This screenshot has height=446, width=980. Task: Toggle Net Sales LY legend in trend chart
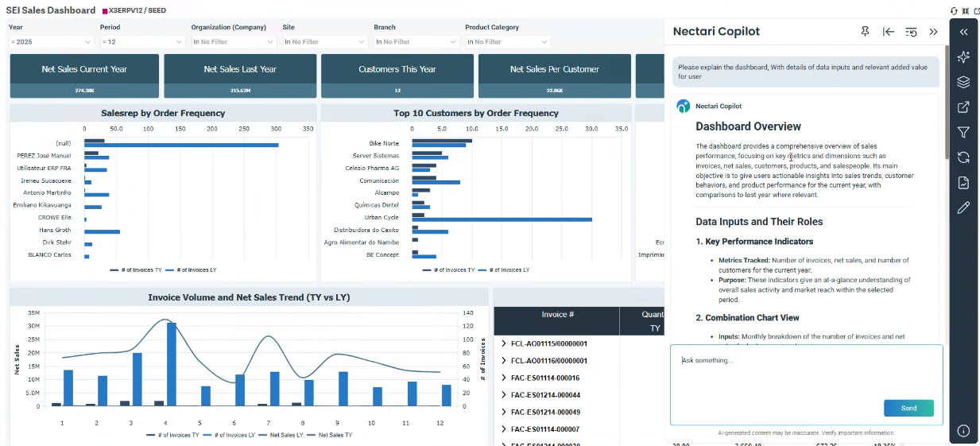tap(281, 435)
